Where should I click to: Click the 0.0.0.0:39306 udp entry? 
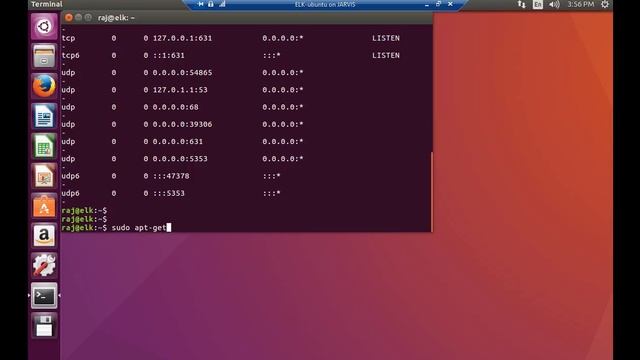point(182,124)
